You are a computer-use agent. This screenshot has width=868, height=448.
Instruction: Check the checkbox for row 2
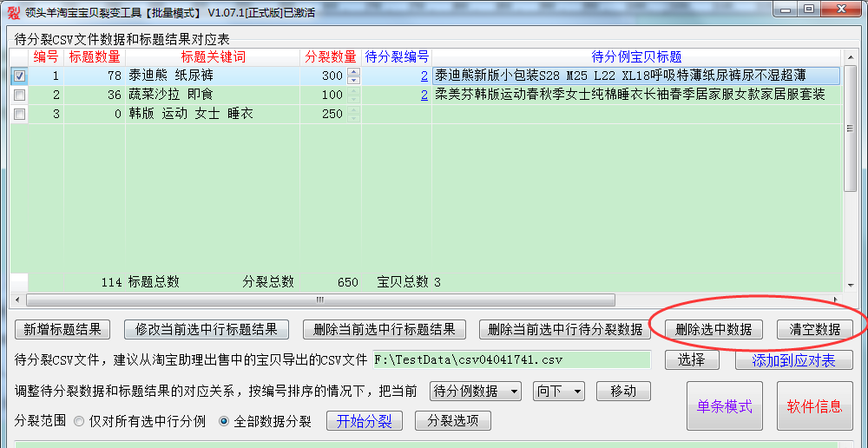click(19, 95)
